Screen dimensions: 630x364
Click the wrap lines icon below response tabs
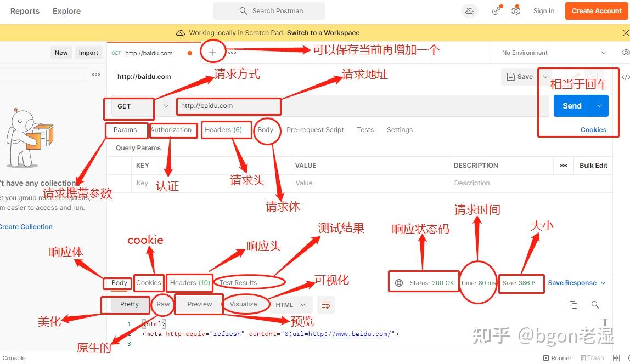[326, 304]
